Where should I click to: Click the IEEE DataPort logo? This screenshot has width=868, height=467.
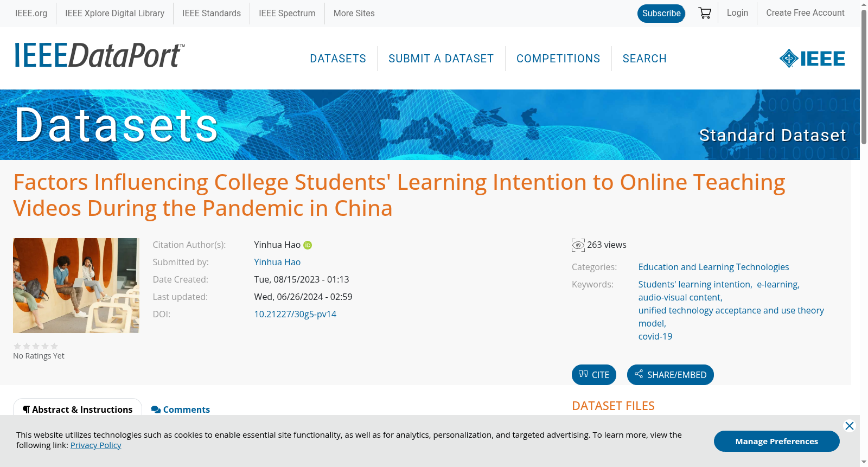[99, 56]
